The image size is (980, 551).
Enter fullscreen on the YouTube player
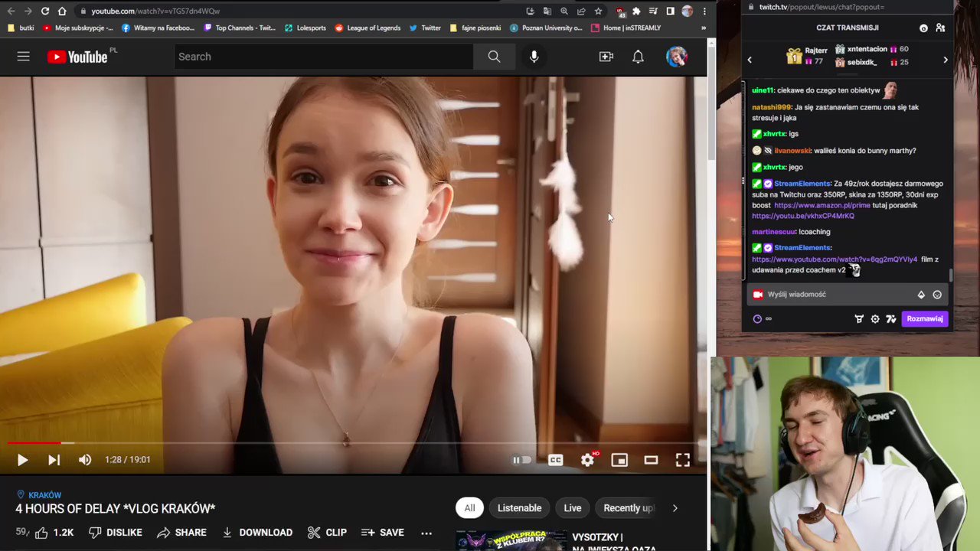[682, 459]
